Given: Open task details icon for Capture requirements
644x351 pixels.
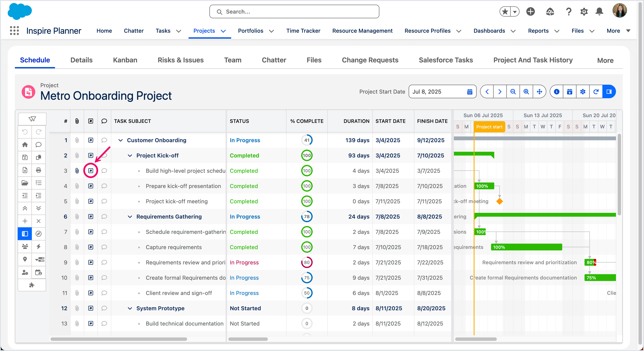Looking at the screenshot, I should click(91, 247).
